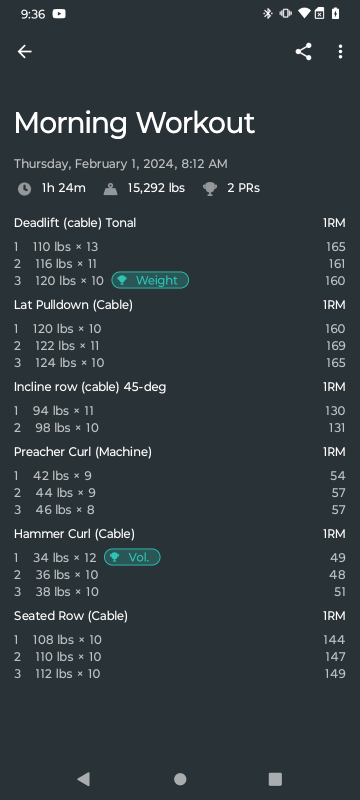Tap the trophy PRs icon
This screenshot has width=360, height=800.
coord(210,189)
